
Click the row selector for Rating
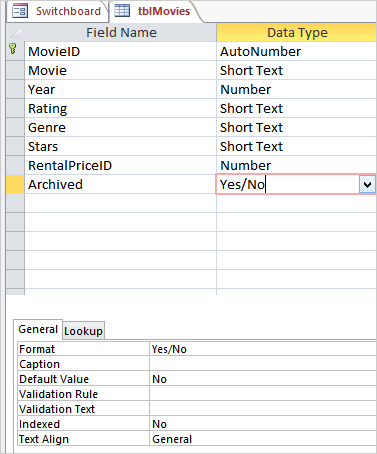tap(15, 108)
